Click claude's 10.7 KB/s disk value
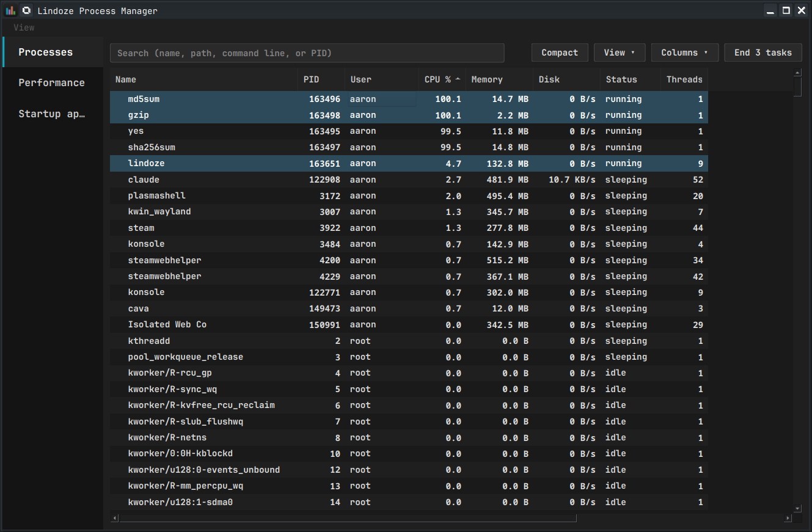812x532 pixels. pyautogui.click(x=568, y=180)
